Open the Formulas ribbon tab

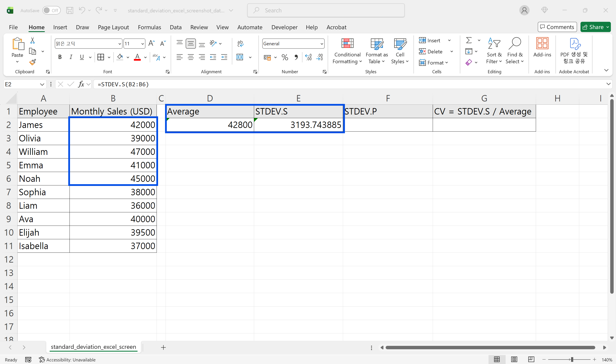[149, 27]
